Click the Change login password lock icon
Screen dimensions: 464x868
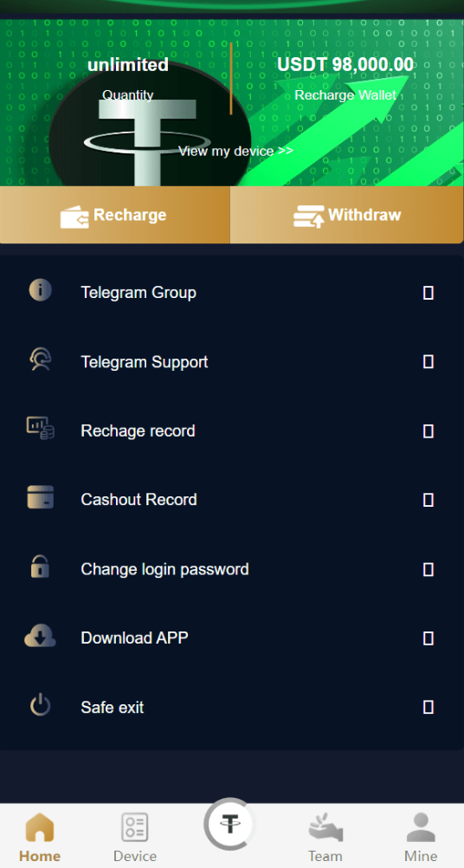coord(40,567)
